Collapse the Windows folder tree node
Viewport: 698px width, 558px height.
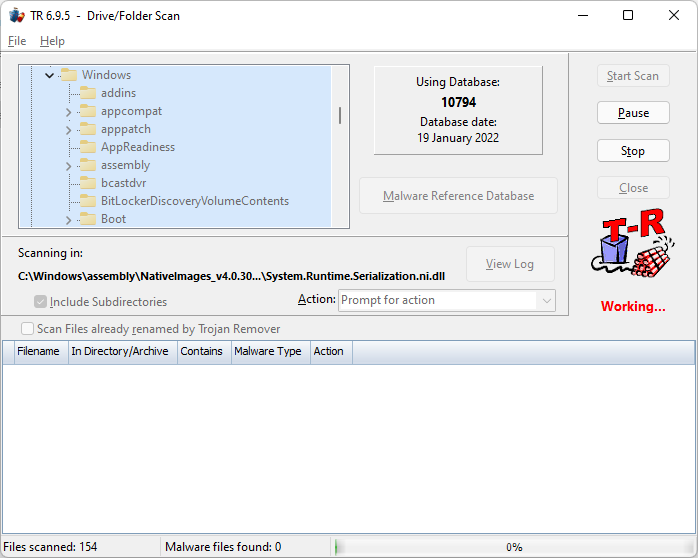[49, 75]
